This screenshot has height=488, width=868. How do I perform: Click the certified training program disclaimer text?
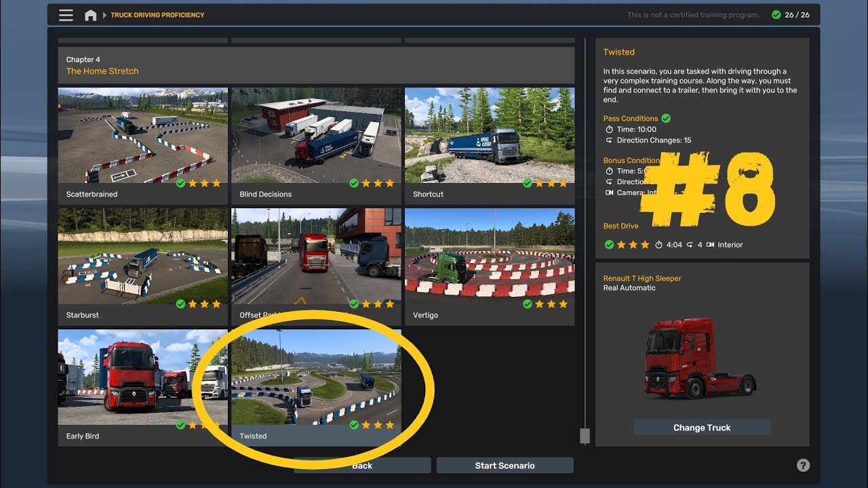coord(693,15)
